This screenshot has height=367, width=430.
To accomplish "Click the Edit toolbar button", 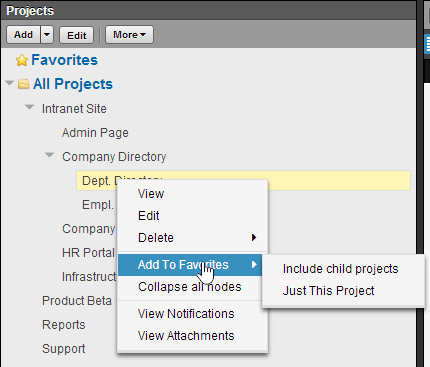I will (x=77, y=35).
